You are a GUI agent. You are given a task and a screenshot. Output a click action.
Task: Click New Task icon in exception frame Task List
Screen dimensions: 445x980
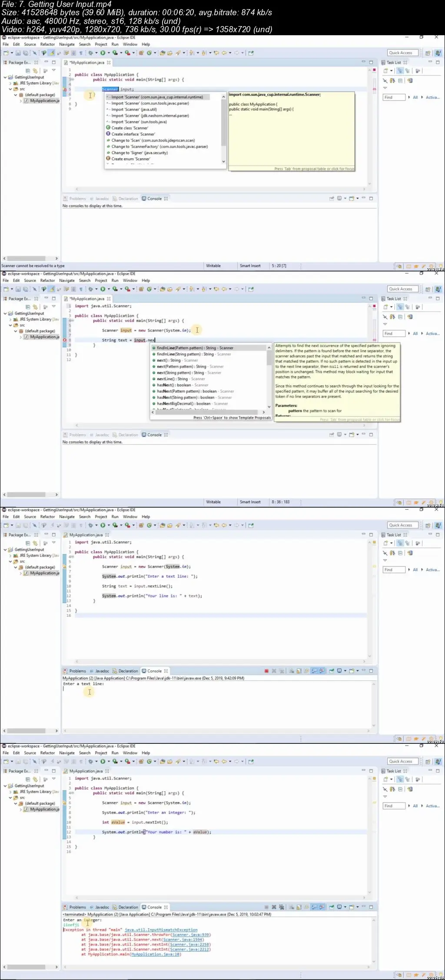click(x=385, y=779)
